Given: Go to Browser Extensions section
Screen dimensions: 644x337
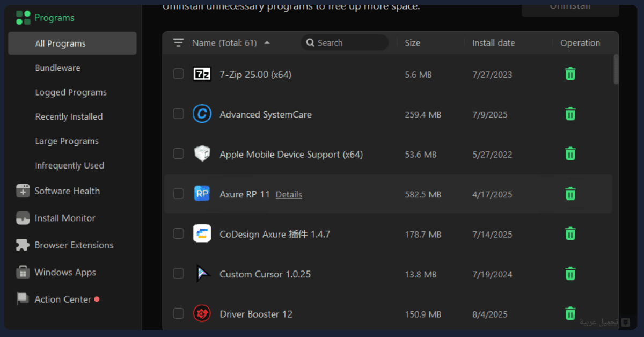Looking at the screenshot, I should click(74, 245).
